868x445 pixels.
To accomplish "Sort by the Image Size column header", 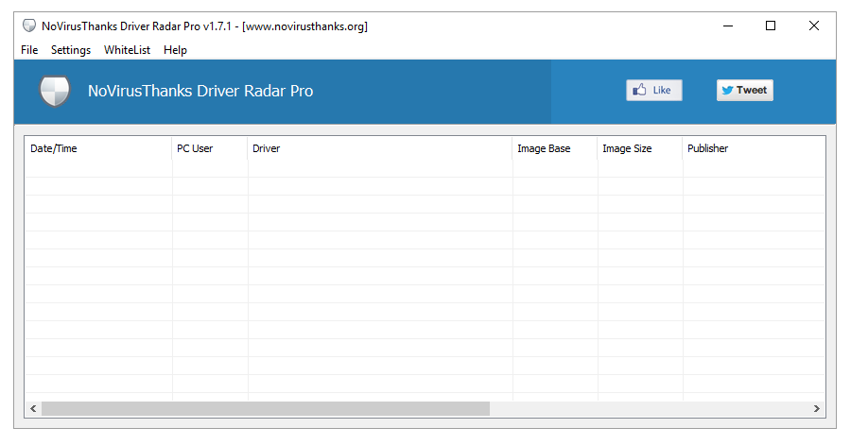I will click(x=640, y=148).
